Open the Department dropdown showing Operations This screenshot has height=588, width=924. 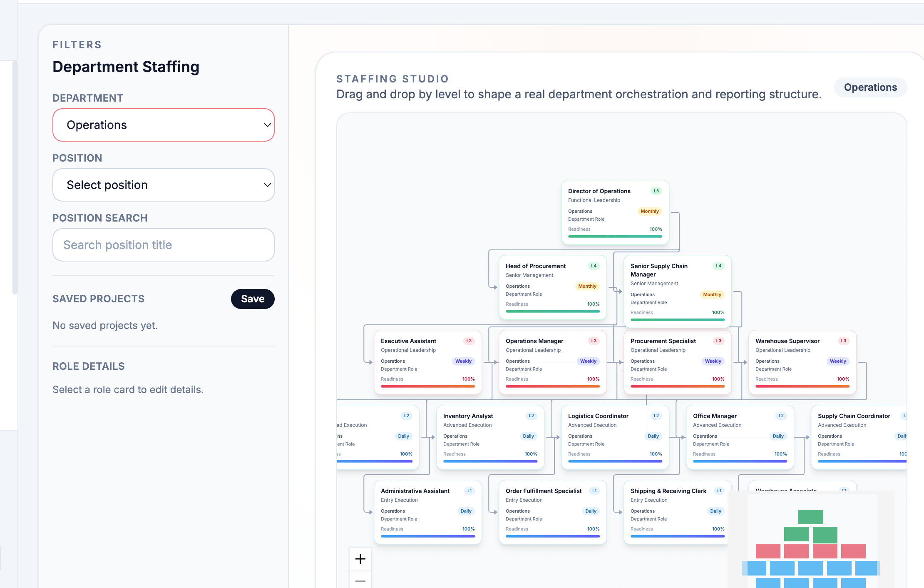pos(163,125)
